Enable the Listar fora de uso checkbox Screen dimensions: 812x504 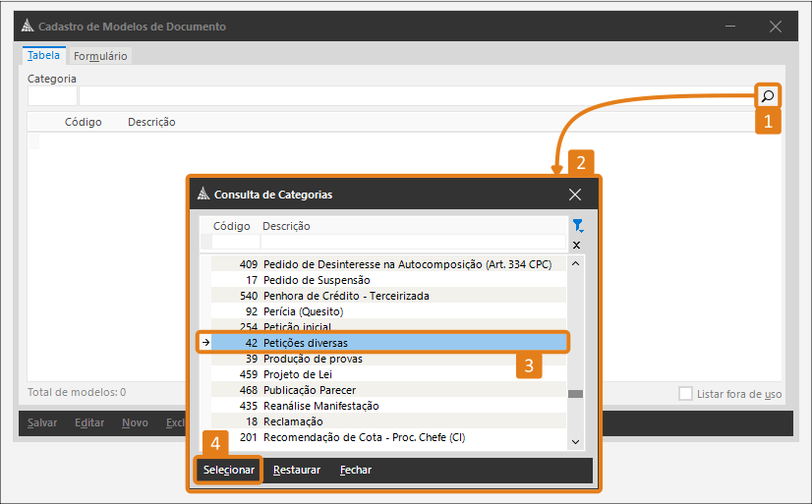point(685,393)
